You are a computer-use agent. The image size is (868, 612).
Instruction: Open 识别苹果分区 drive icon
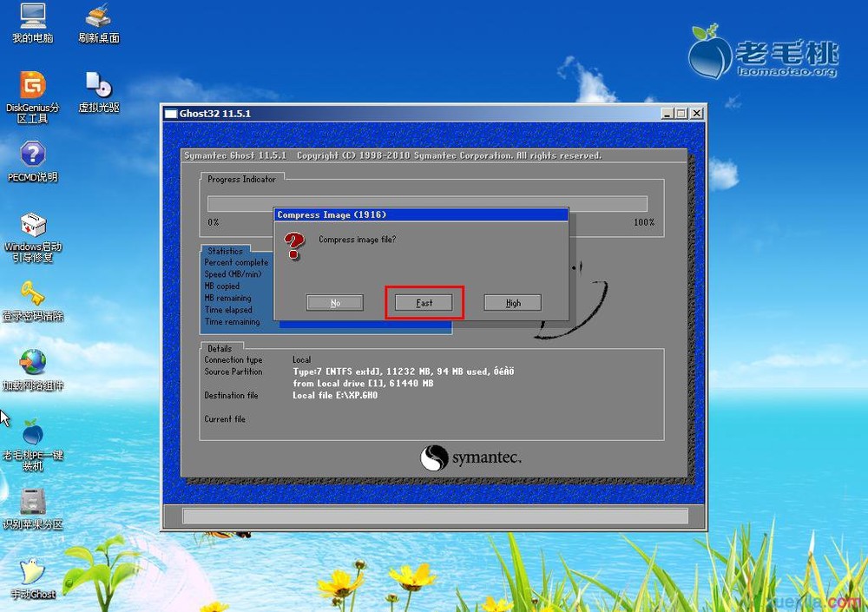(33, 510)
